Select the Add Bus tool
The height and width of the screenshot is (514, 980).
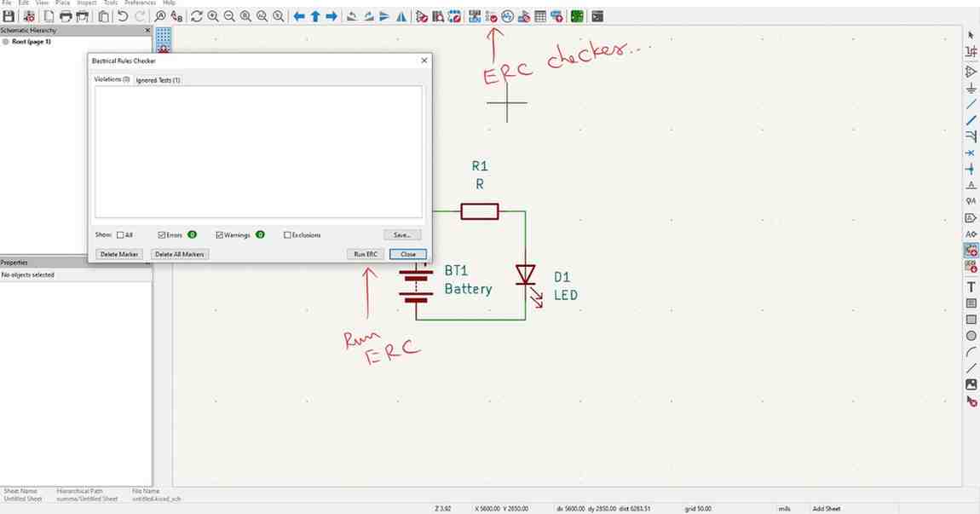[x=971, y=121]
